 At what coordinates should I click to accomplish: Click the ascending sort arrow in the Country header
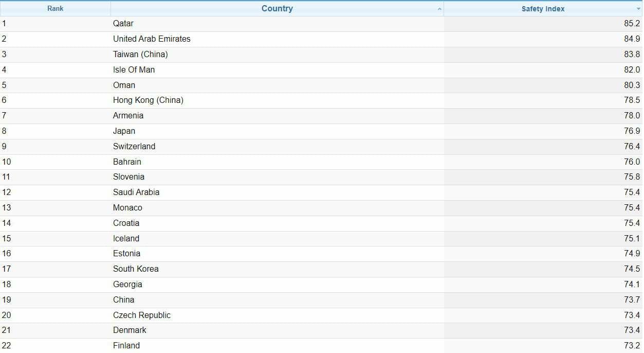pyautogui.click(x=439, y=9)
